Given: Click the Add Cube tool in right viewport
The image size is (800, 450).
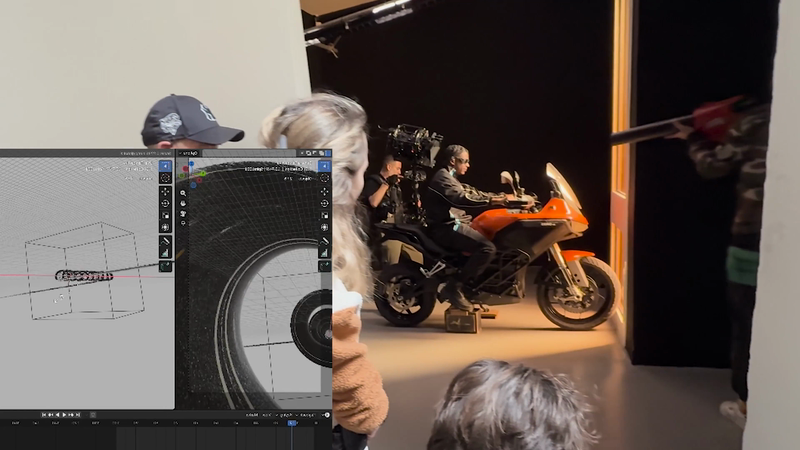Looking at the screenshot, I should [x=324, y=266].
